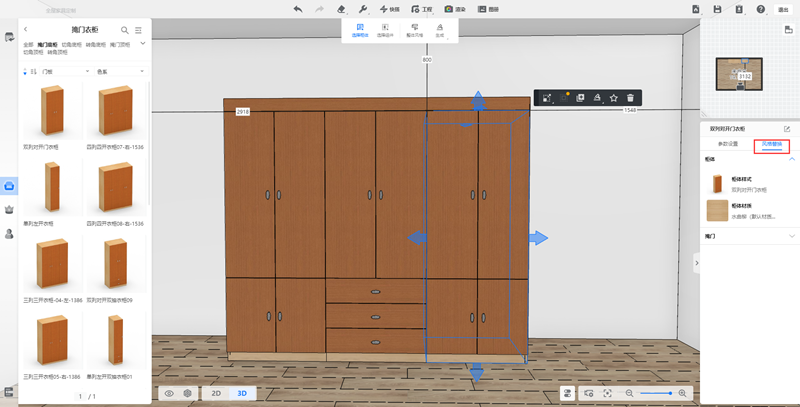Open help question mark icon

click(x=761, y=8)
